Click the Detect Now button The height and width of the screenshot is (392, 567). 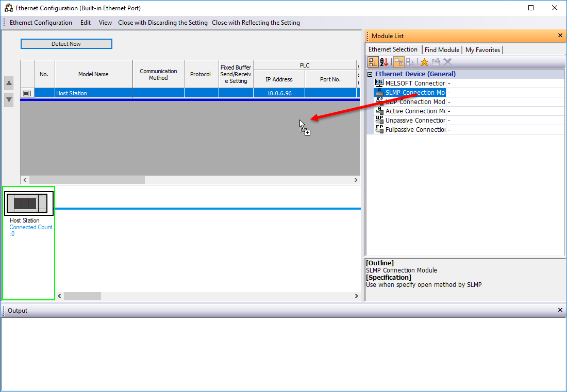[66, 44]
